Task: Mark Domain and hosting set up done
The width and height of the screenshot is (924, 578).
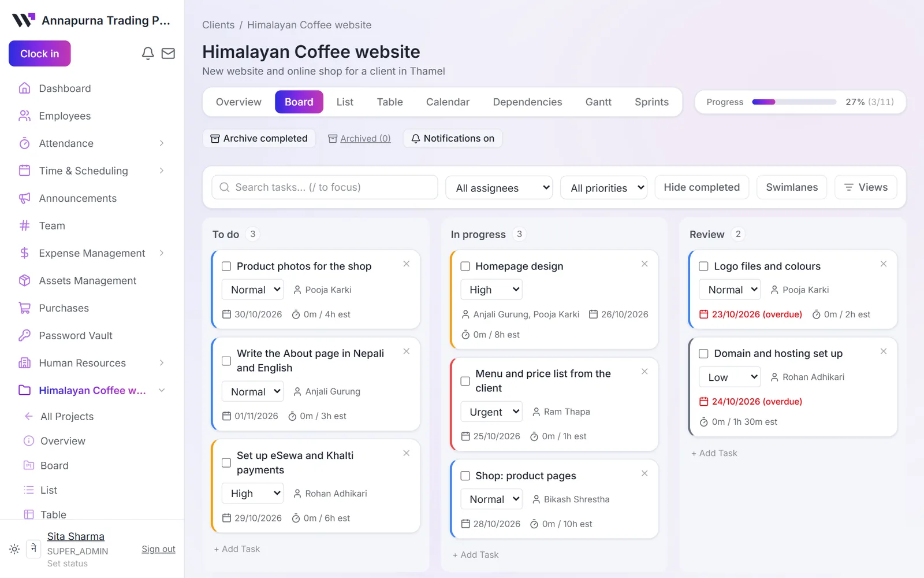Action: click(703, 354)
